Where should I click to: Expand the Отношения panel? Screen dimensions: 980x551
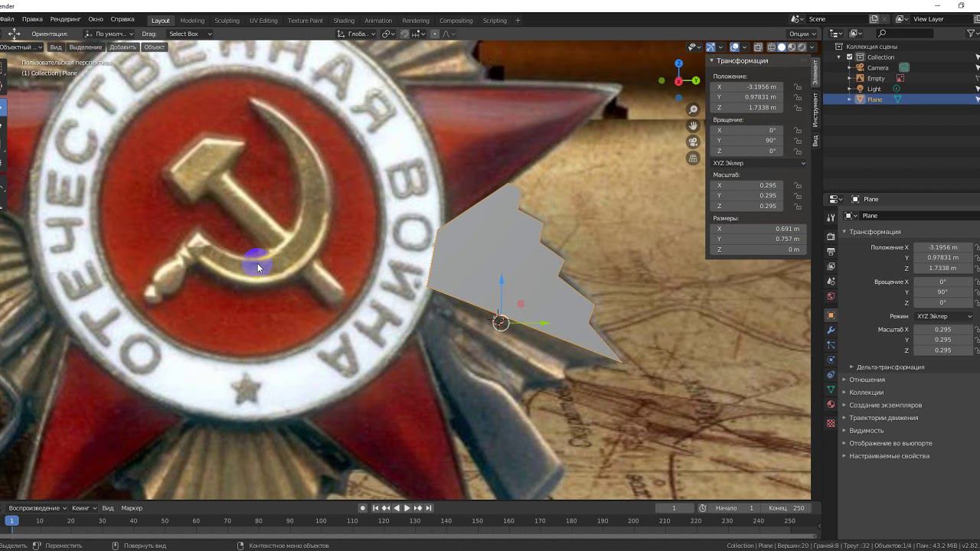pos(866,380)
